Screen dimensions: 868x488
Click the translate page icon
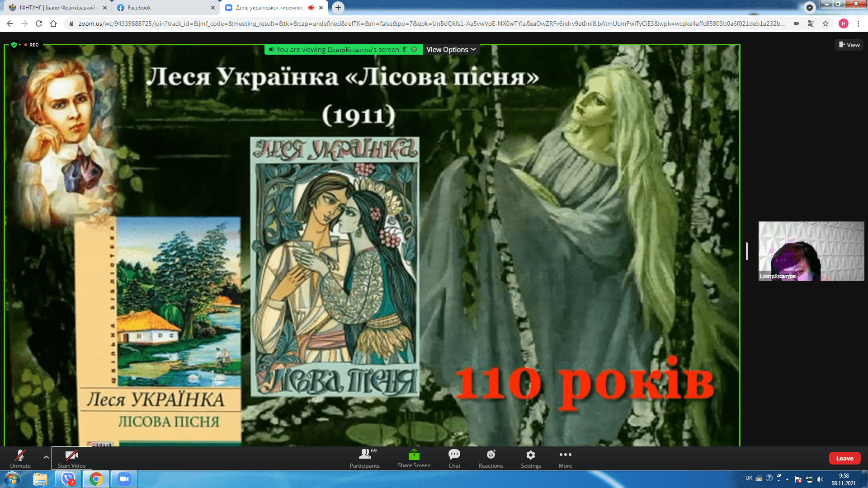pyautogui.click(x=811, y=23)
